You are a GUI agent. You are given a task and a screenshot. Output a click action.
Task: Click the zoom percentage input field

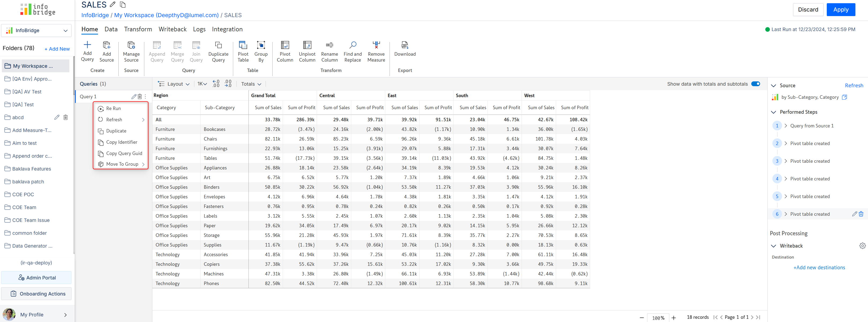658,318
